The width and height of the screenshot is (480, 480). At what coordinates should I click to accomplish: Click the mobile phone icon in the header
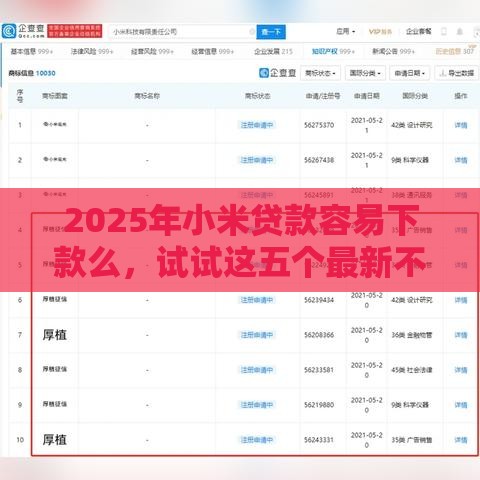(x=444, y=31)
